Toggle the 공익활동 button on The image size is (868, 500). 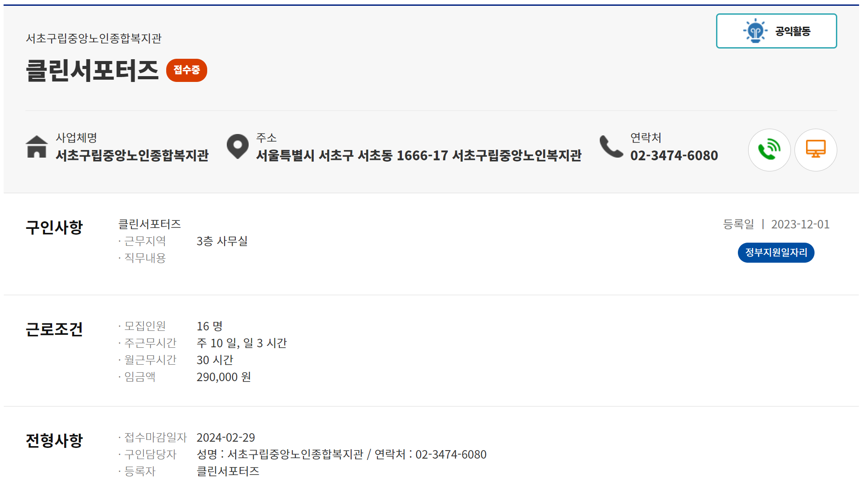tap(776, 31)
